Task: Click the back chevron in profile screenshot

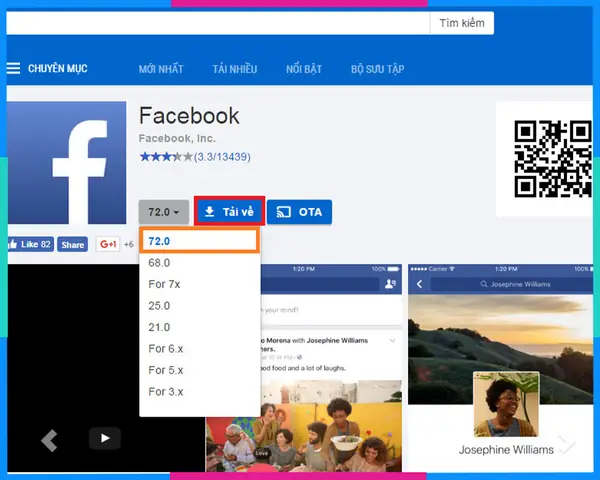Action: [x=419, y=284]
